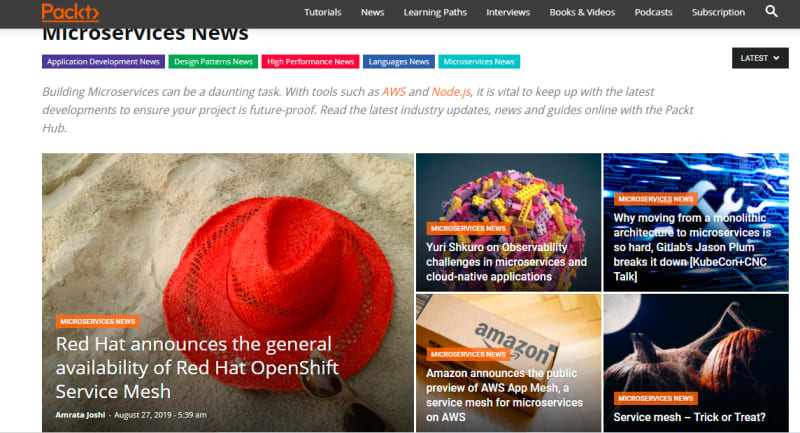Screen dimensions: 800x433
Task: Open the Yuri Shkuro Observability article title
Action: [x=506, y=262]
